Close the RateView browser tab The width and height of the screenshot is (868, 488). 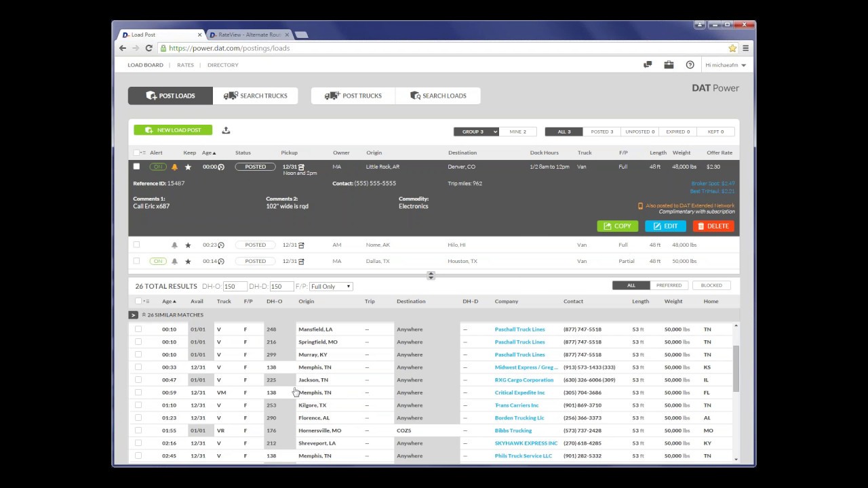click(288, 35)
